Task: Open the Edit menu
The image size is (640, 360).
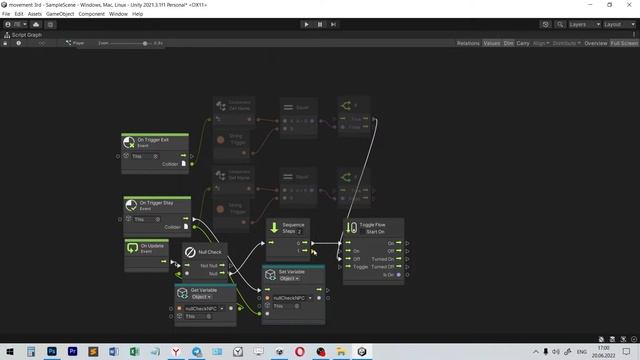Action: tap(19, 14)
